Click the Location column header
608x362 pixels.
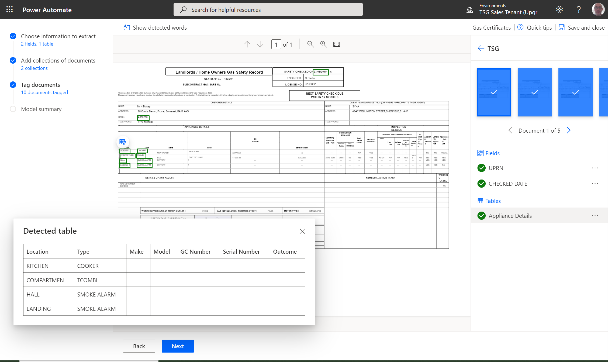(x=37, y=252)
